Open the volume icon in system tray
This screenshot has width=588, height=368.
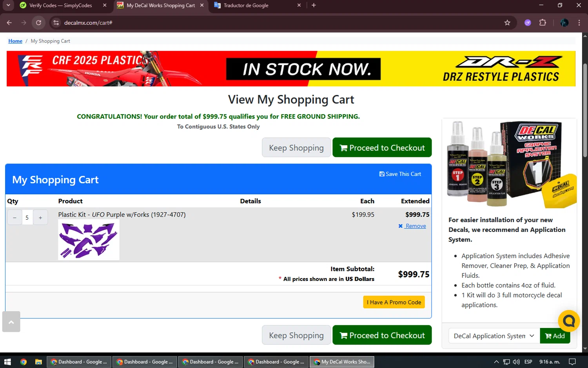tap(516, 362)
